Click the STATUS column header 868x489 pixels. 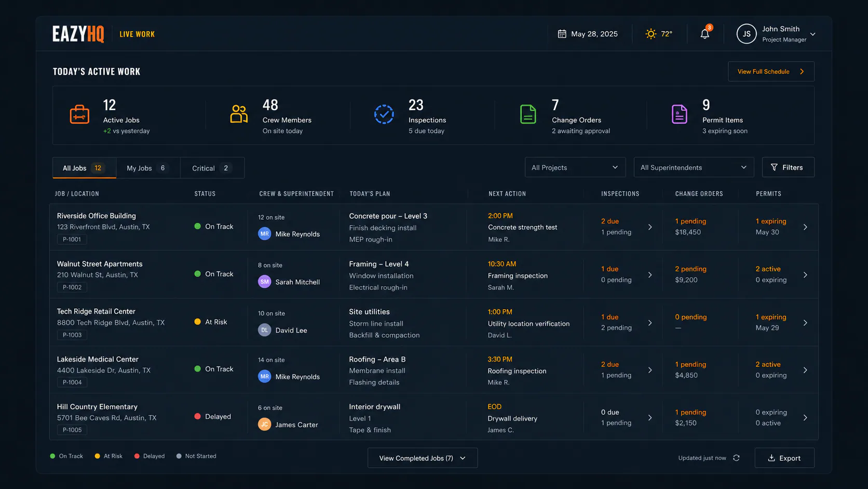point(205,194)
